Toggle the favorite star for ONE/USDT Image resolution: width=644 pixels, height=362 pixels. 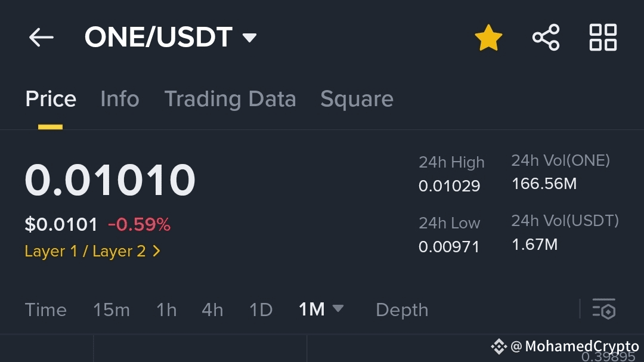coord(488,38)
